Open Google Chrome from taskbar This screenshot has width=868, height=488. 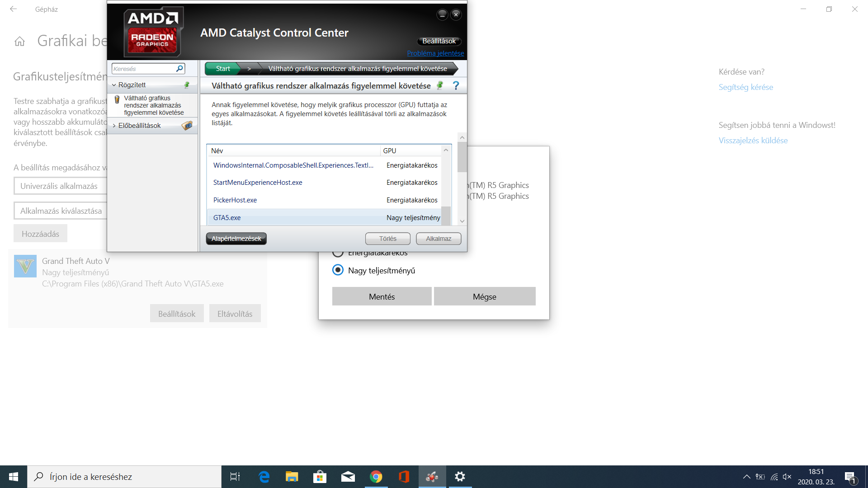(x=376, y=477)
